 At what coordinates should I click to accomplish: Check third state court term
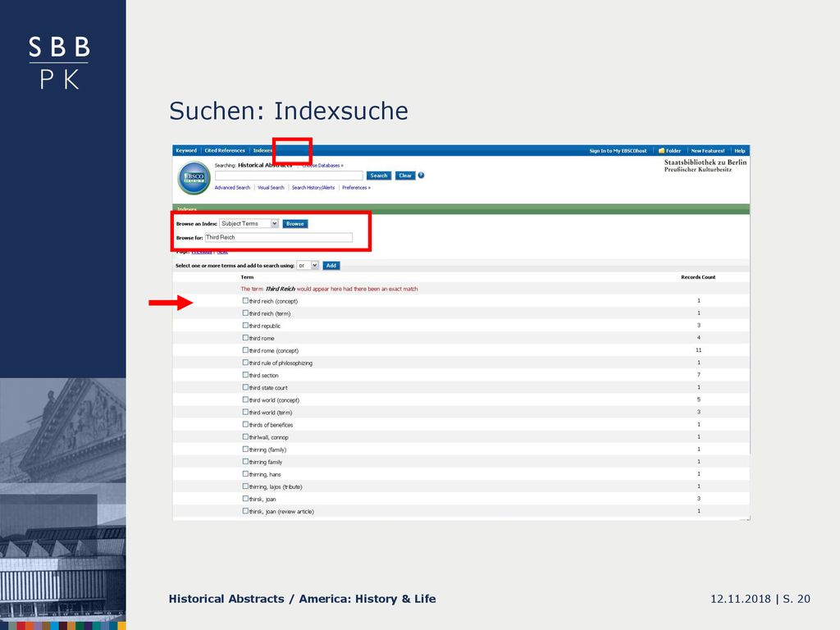point(245,387)
